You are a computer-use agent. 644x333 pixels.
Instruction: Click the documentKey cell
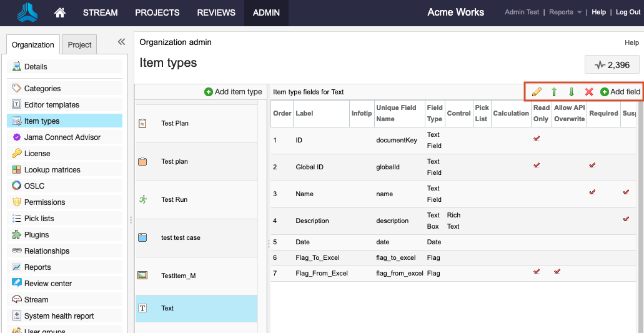coord(397,141)
